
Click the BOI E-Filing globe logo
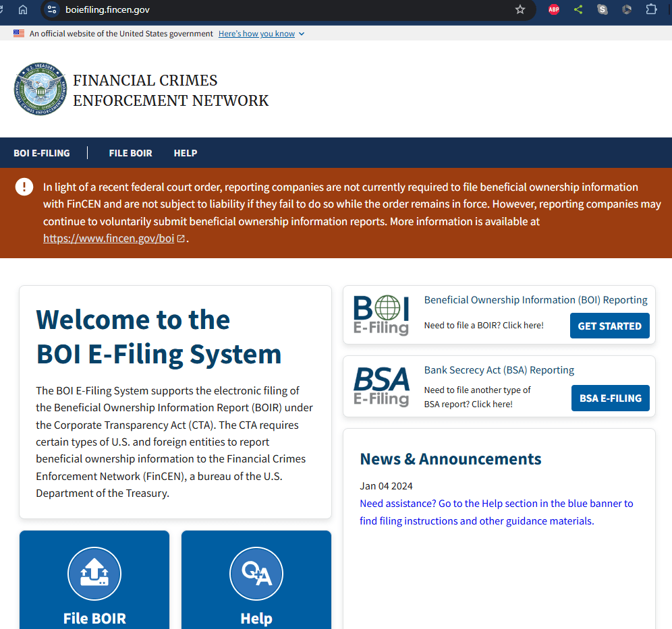(x=381, y=315)
